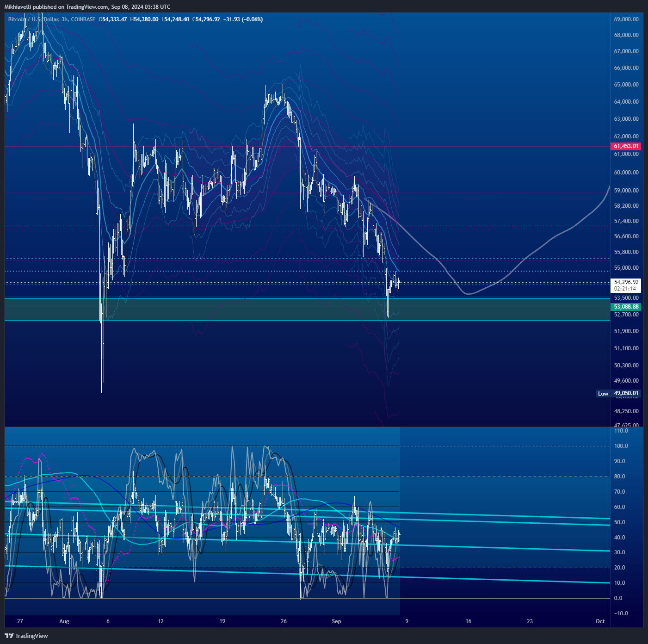This screenshot has height=644, width=648.
Task: Click the green 53,088.88 price tag
Action: click(x=626, y=307)
